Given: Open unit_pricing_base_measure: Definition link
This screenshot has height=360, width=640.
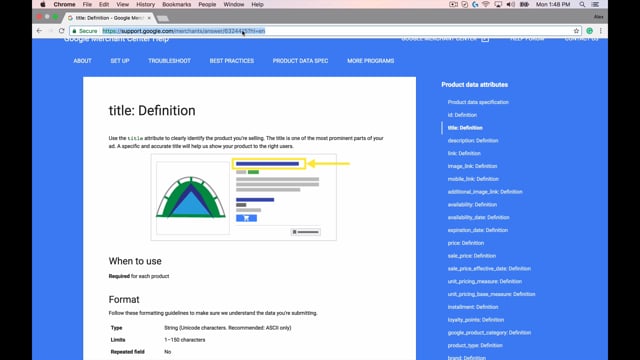Looking at the screenshot, I should (x=491, y=294).
